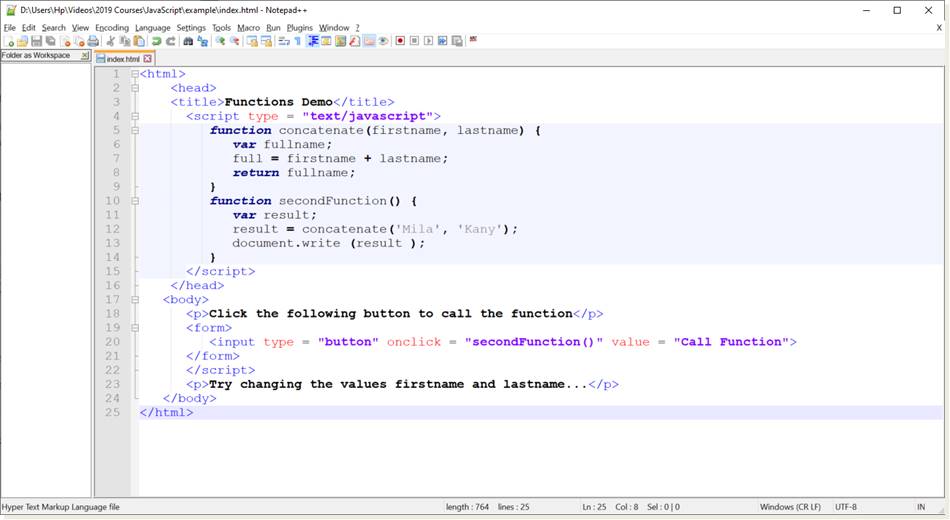Screen dimensions: 950x520
Task: Save the file with the floppy disk icon
Action: coord(37,41)
